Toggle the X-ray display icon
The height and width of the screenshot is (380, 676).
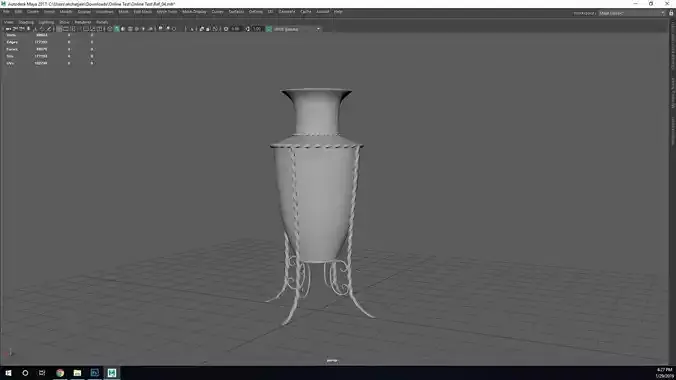click(202, 29)
